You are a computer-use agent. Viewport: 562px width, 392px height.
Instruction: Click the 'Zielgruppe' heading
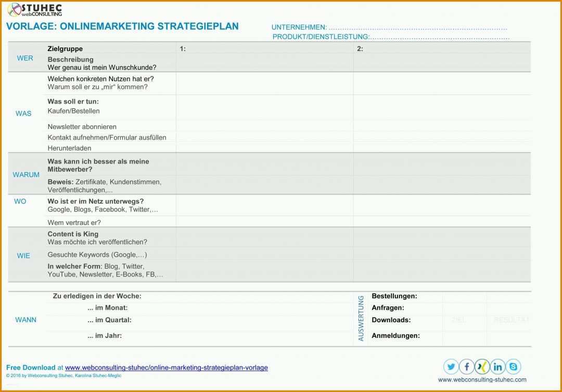click(65, 49)
